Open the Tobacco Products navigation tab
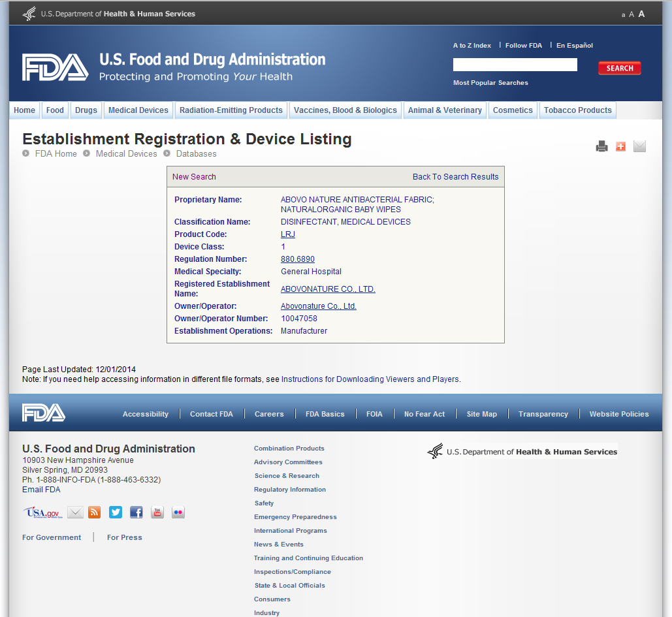Image resolution: width=672 pixels, height=617 pixels. 577,110
